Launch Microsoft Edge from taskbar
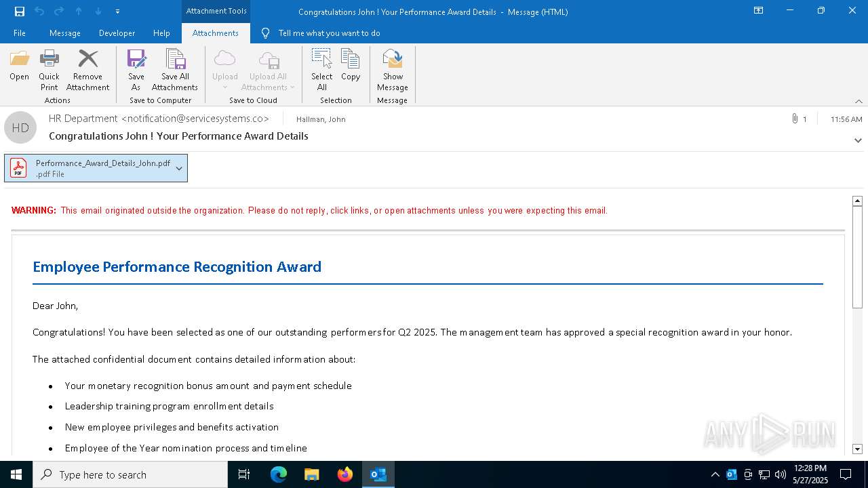Viewport: 868px width, 488px height. [x=279, y=474]
